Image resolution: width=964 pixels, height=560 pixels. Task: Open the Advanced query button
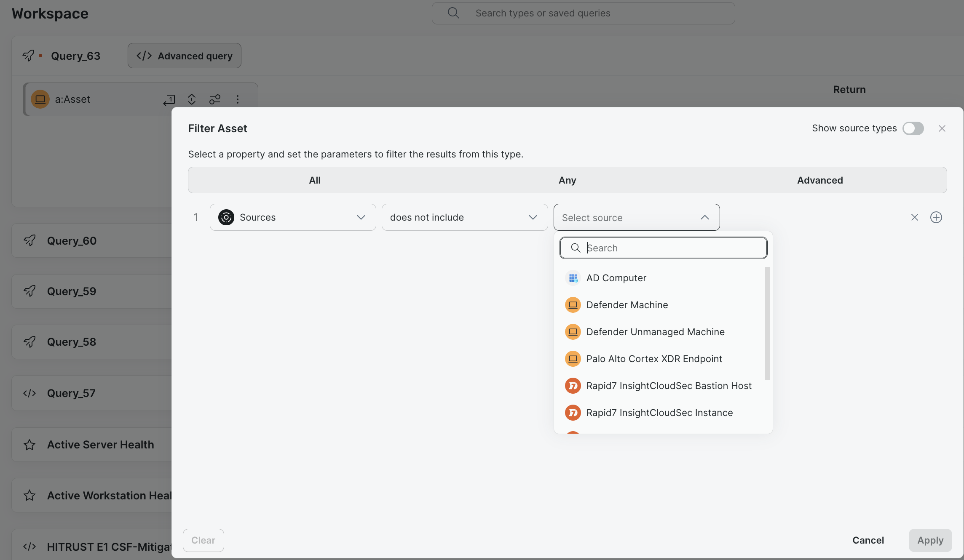tap(185, 56)
